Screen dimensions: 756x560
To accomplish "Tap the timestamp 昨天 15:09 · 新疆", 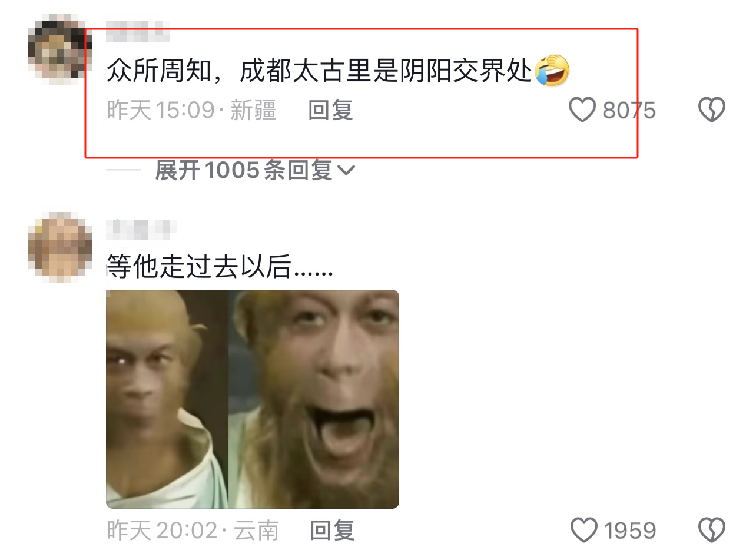I will 191,111.
